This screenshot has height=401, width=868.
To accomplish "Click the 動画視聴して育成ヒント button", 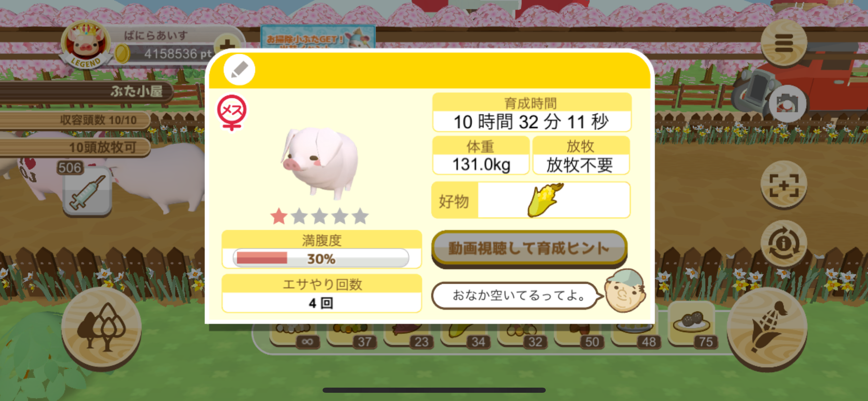I will click(x=529, y=248).
